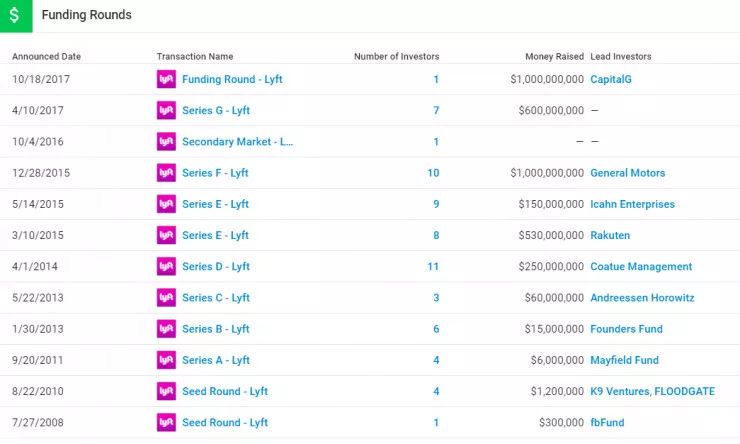
Task: Open the Funding Round - Lyft transaction
Action: (232, 79)
